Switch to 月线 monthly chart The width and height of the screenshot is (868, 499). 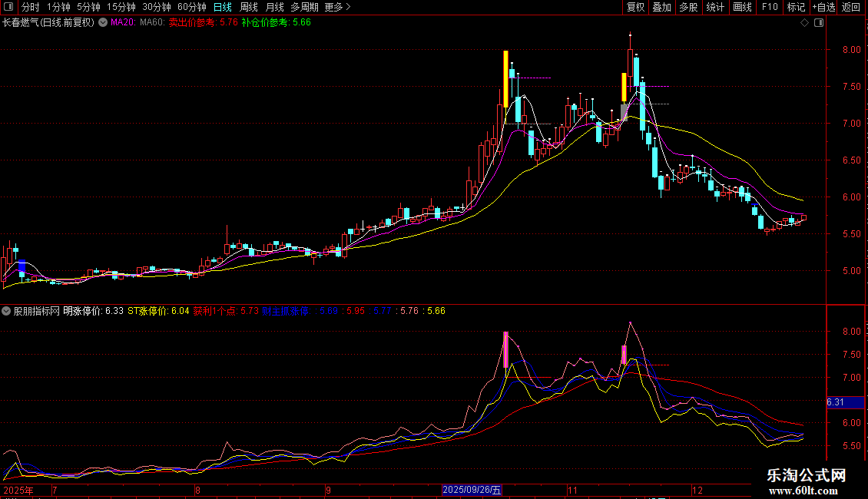pos(274,7)
